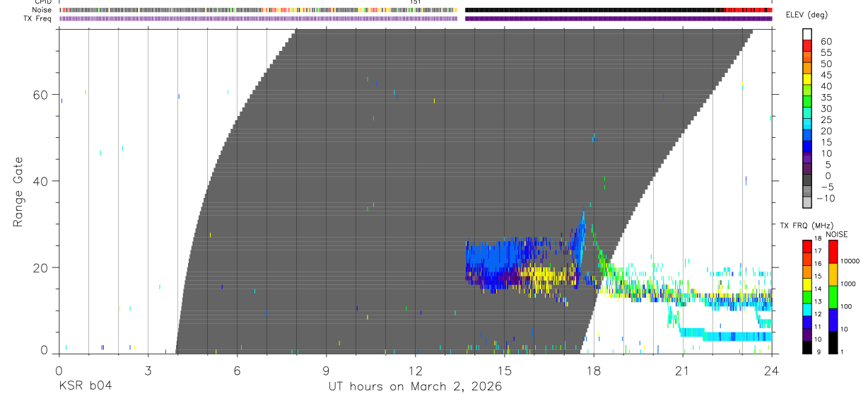Click the white top swatch of the ELEV colorbar
This screenshot has width=868, height=401.
pos(807,35)
